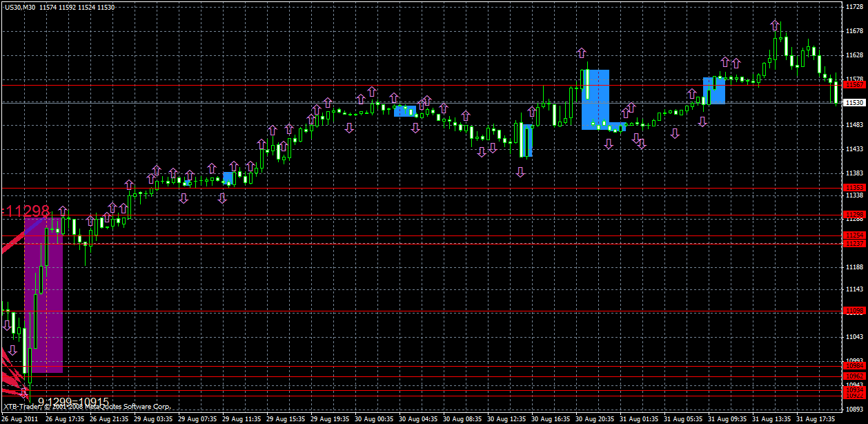This screenshot has height=424, width=868.
Task: Click the small blue box around the 30 Aug 00:35 candles
Action: (404, 110)
